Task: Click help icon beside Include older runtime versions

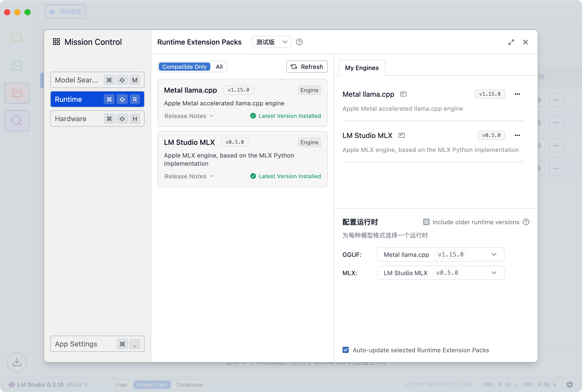Action: point(526,222)
